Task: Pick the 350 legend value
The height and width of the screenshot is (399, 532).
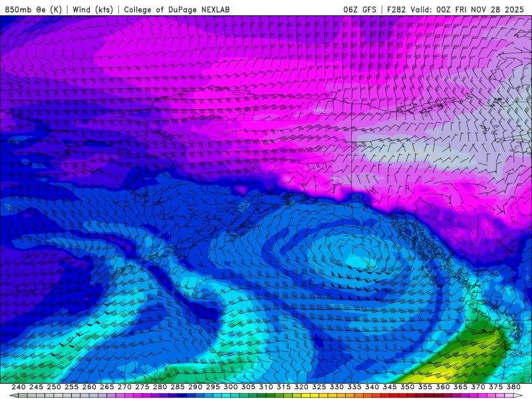Action: coord(408,387)
